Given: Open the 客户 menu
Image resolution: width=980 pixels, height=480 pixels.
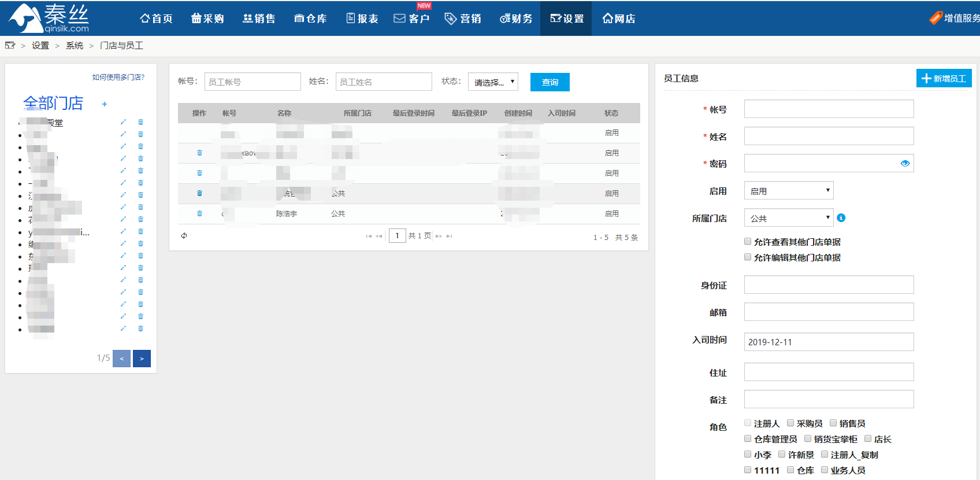Looking at the screenshot, I should pyautogui.click(x=411, y=19).
